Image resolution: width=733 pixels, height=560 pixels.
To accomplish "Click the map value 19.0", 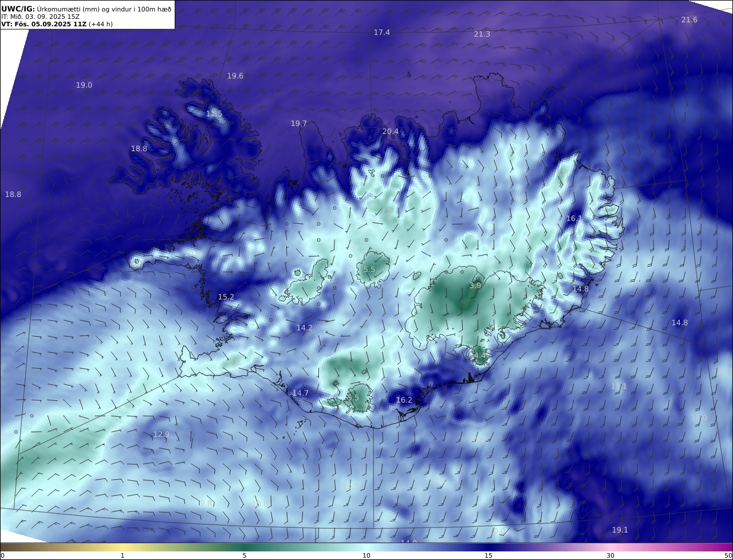I will coord(84,85).
